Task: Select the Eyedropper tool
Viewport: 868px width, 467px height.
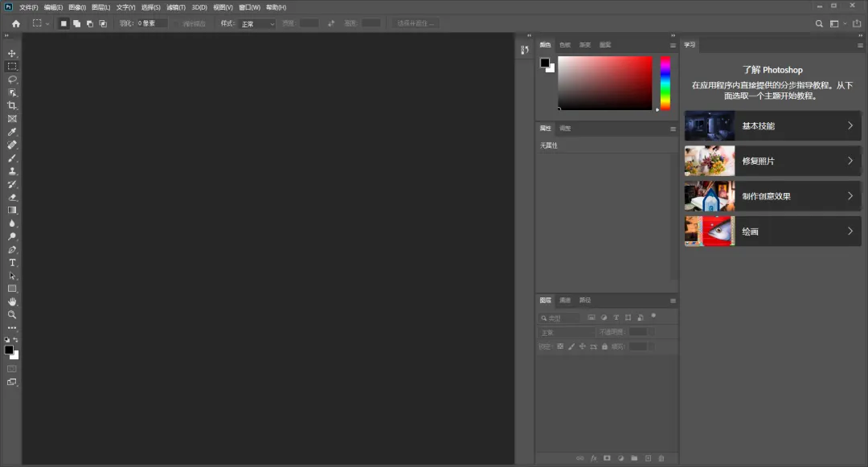Action: pyautogui.click(x=11, y=132)
